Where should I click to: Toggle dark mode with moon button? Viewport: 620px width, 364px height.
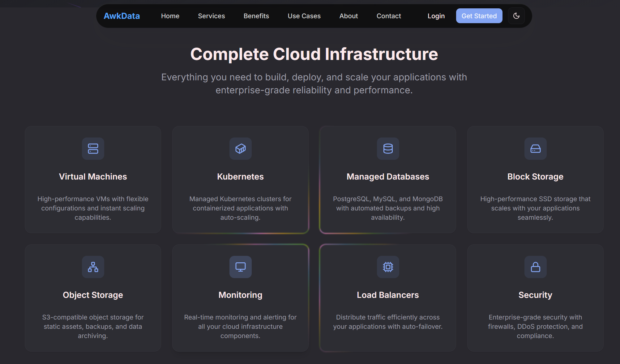(516, 16)
